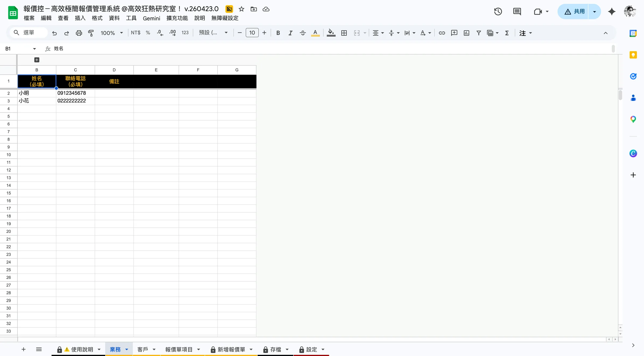Open Google Keep in side panel
The width and height of the screenshot is (644, 356).
[633, 55]
